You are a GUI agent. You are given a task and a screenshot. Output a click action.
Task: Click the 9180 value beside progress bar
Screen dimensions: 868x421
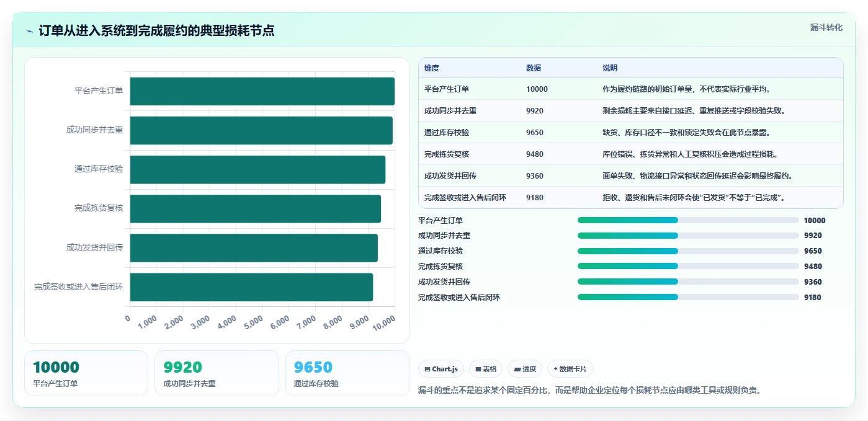(x=813, y=298)
